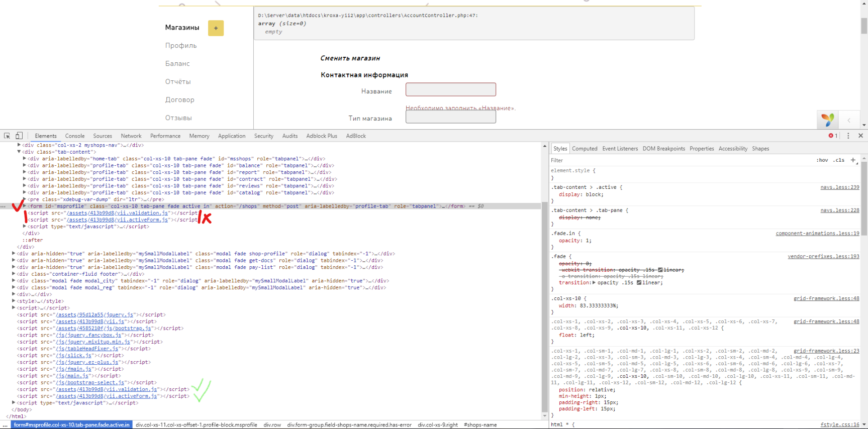Select the pre class xdebug-var-dump node

[95, 199]
